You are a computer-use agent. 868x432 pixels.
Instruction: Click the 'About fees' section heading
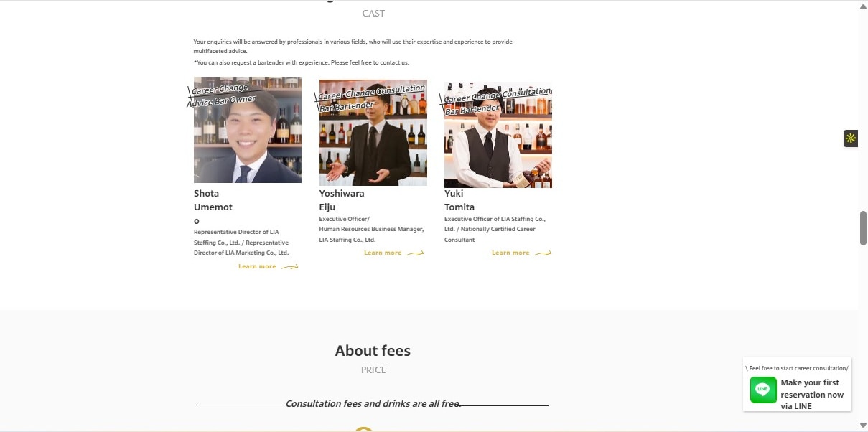pyautogui.click(x=373, y=351)
